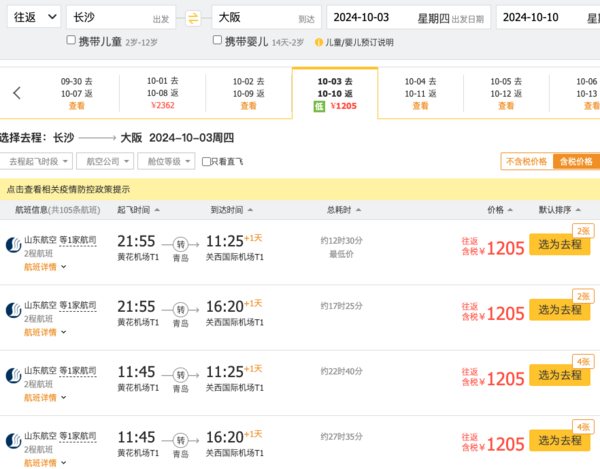600x469 pixels.
Task: Click previous dates arrow in date strip
Action: tap(16, 93)
